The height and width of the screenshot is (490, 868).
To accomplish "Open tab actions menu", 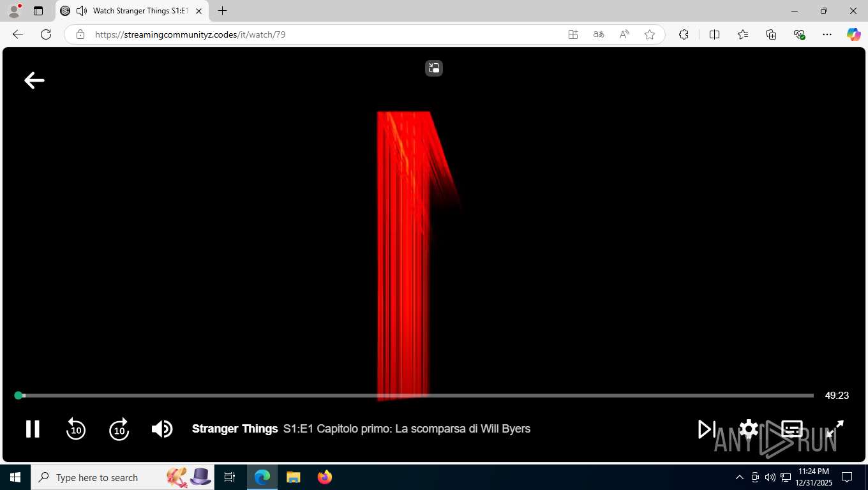I will tap(38, 11).
